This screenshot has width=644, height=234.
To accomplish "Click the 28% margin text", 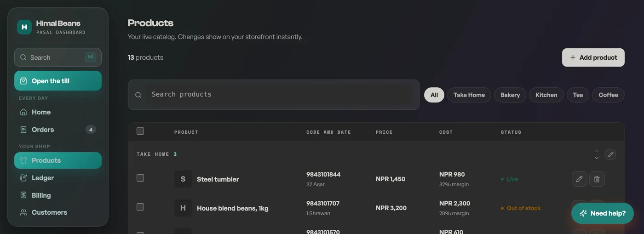I will point(454,213).
